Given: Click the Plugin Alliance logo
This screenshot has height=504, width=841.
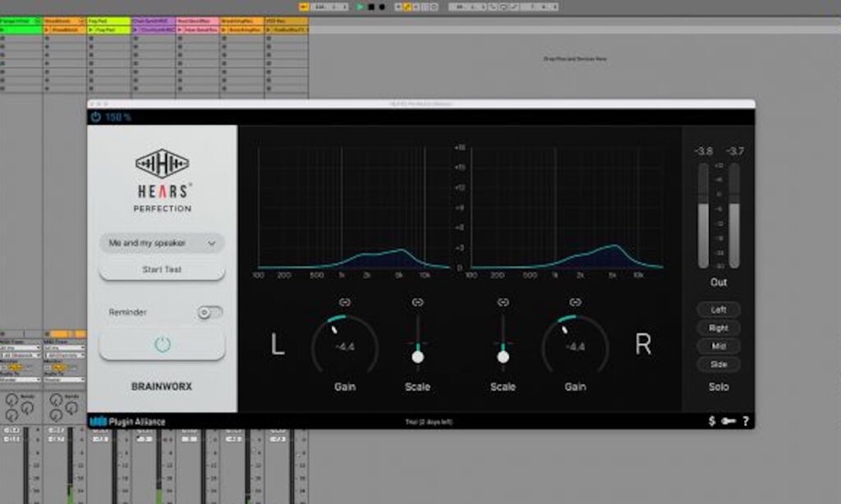Looking at the screenshot, I should pos(127,421).
